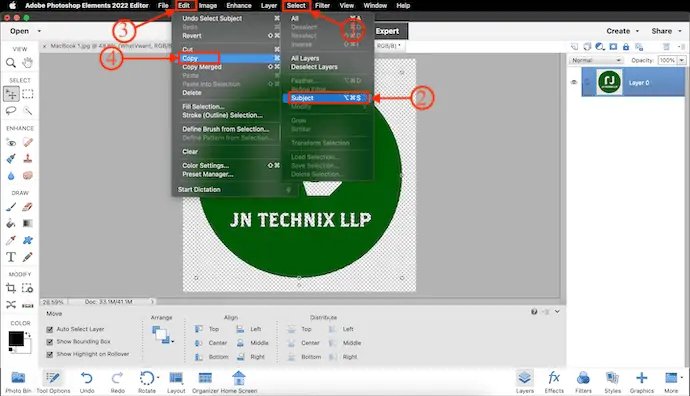Select the Hand tool
This screenshot has height=396, width=690.
[28, 63]
